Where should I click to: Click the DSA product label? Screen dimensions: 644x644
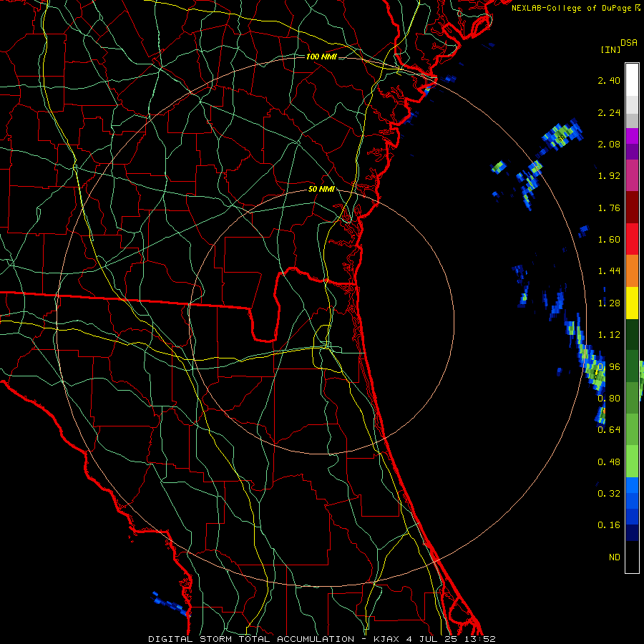[x=629, y=43]
